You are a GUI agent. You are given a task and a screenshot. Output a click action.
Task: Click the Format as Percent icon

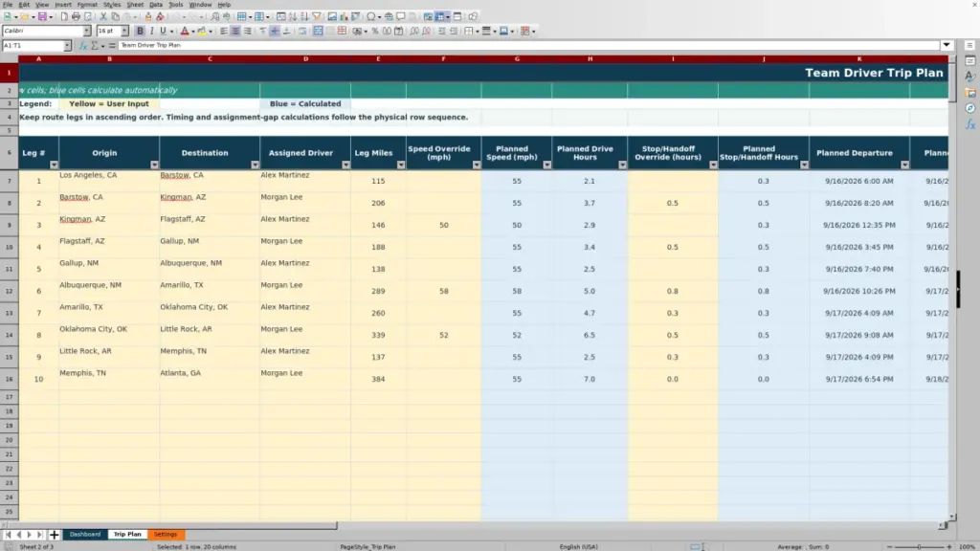(375, 32)
